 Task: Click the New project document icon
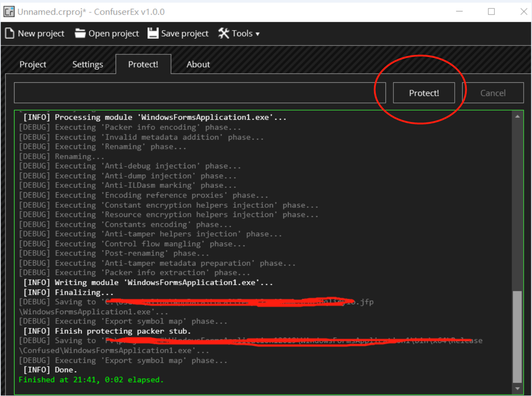pyautogui.click(x=10, y=33)
